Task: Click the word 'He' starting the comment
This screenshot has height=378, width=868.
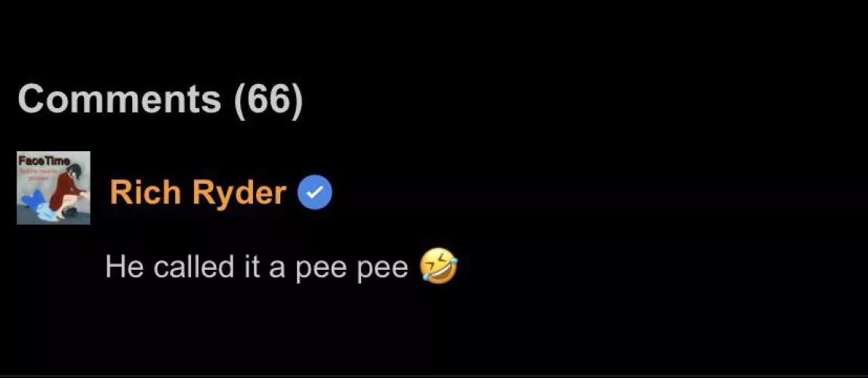Action: coord(125,266)
